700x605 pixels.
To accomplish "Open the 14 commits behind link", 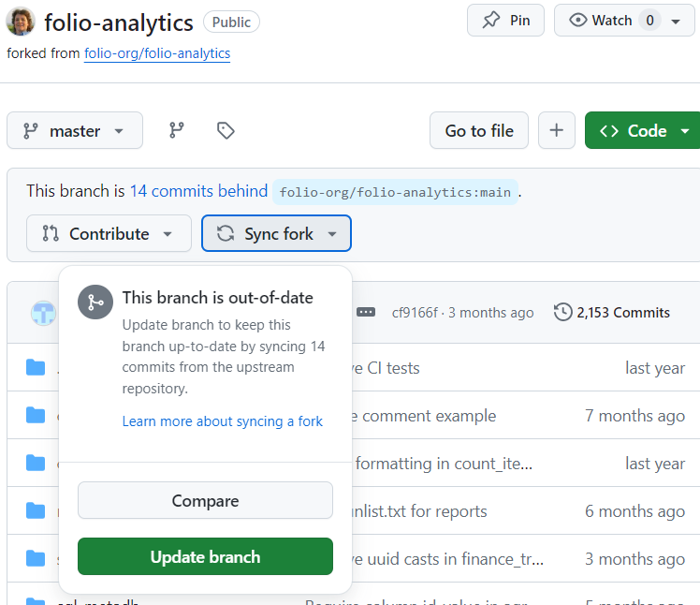I will point(198,191).
